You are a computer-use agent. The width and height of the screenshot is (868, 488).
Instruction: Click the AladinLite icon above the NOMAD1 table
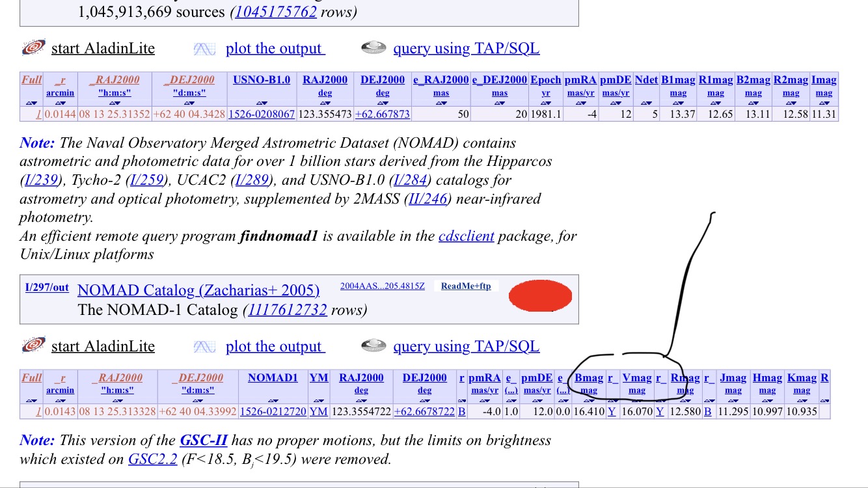(x=33, y=346)
